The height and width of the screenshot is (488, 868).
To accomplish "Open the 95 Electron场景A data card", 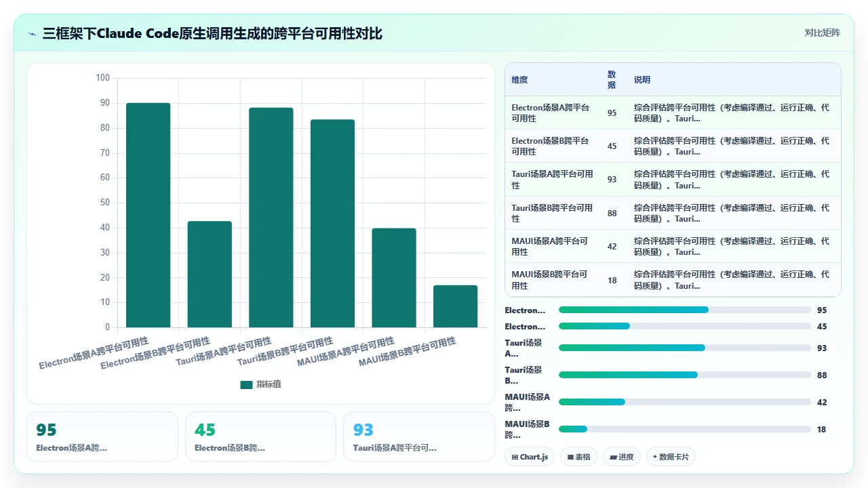I will (x=102, y=436).
